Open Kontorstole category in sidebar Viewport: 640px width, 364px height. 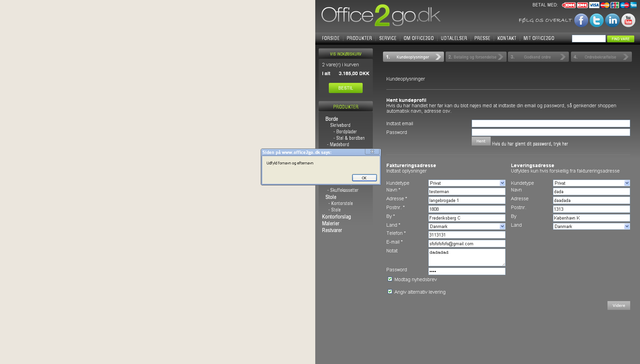[342, 203]
